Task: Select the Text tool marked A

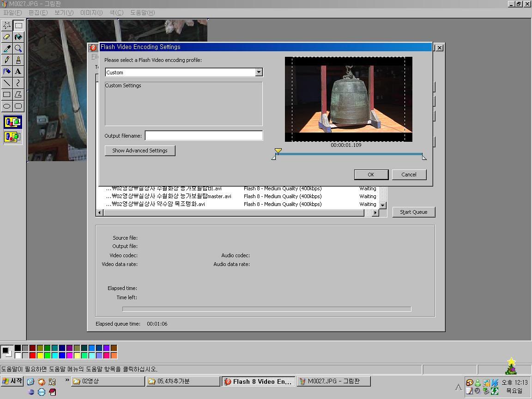Action: click(18, 72)
